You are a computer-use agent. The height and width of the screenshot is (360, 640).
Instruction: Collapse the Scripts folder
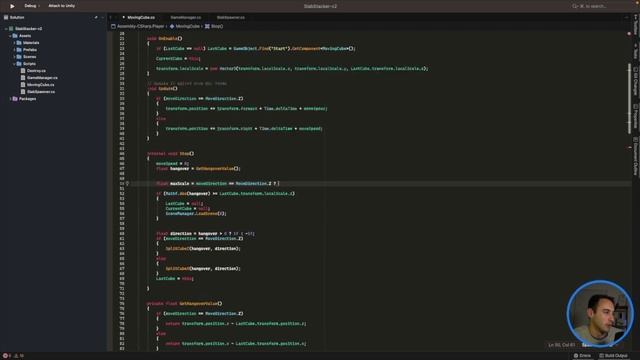point(14,64)
